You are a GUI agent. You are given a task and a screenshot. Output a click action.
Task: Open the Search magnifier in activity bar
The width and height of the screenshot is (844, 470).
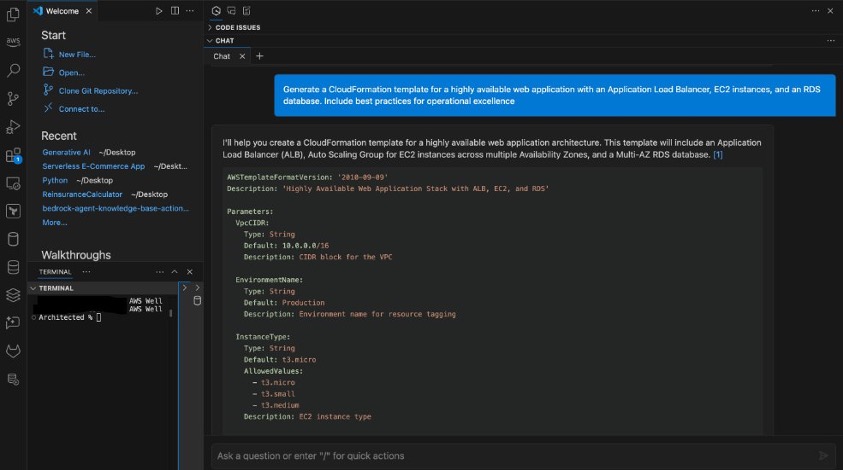tap(13, 70)
